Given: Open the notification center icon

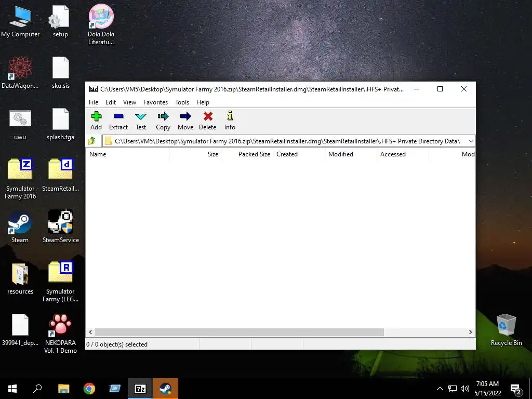Looking at the screenshot, I should tap(516, 389).
